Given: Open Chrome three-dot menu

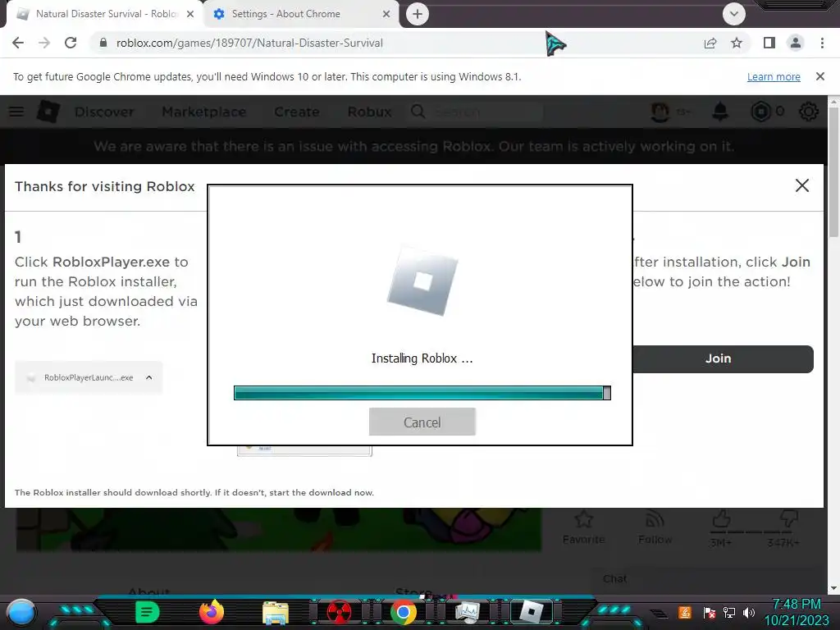Looking at the screenshot, I should [x=822, y=43].
